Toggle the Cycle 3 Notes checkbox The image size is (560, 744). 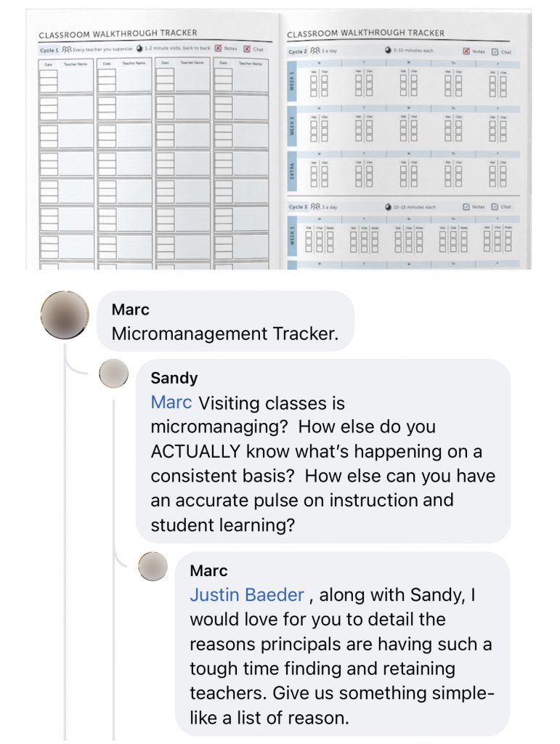pyautogui.click(x=466, y=207)
